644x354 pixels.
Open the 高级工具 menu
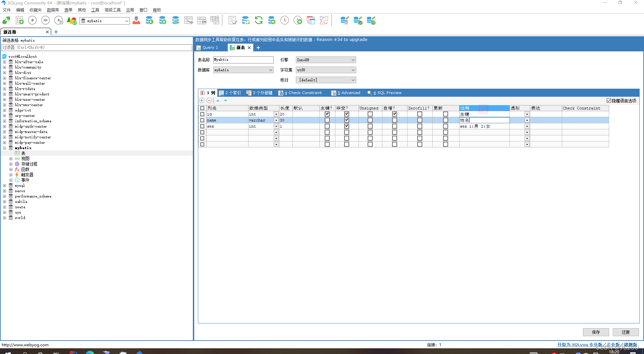(x=112, y=10)
